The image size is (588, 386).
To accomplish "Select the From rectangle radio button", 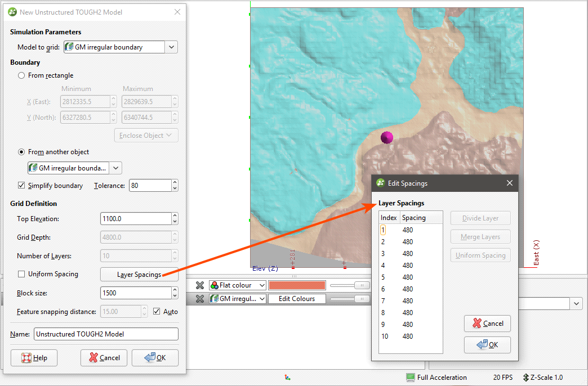I will [21, 75].
